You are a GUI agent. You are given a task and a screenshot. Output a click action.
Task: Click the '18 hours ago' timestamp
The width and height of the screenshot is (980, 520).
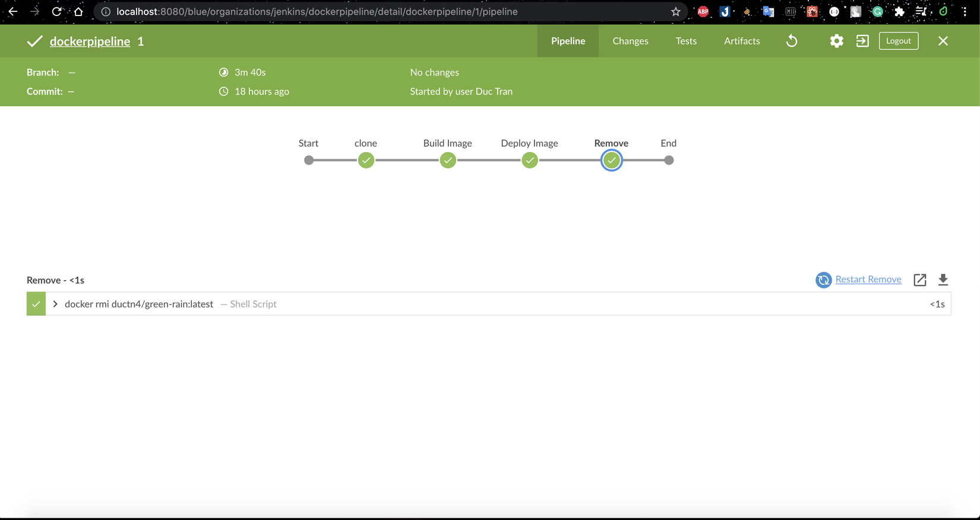(x=262, y=91)
